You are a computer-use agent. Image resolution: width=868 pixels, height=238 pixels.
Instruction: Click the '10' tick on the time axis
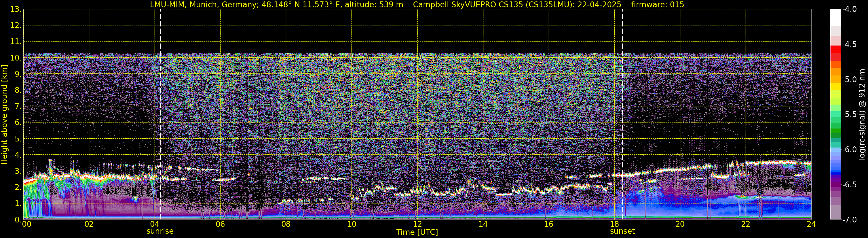pyautogui.click(x=352, y=224)
